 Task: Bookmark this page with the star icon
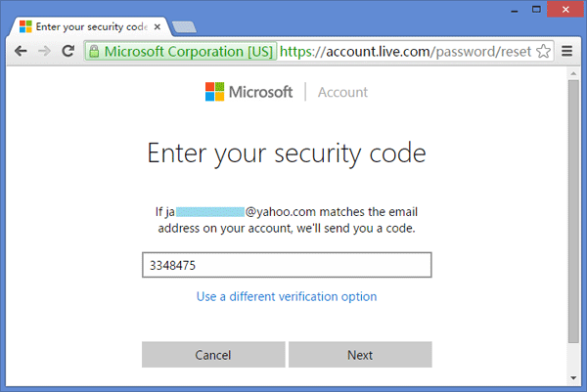544,50
